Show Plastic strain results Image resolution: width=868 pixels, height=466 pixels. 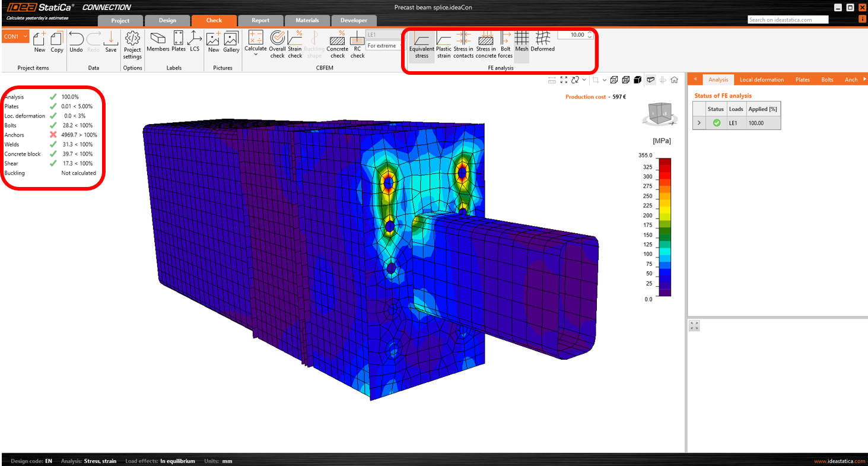point(443,44)
